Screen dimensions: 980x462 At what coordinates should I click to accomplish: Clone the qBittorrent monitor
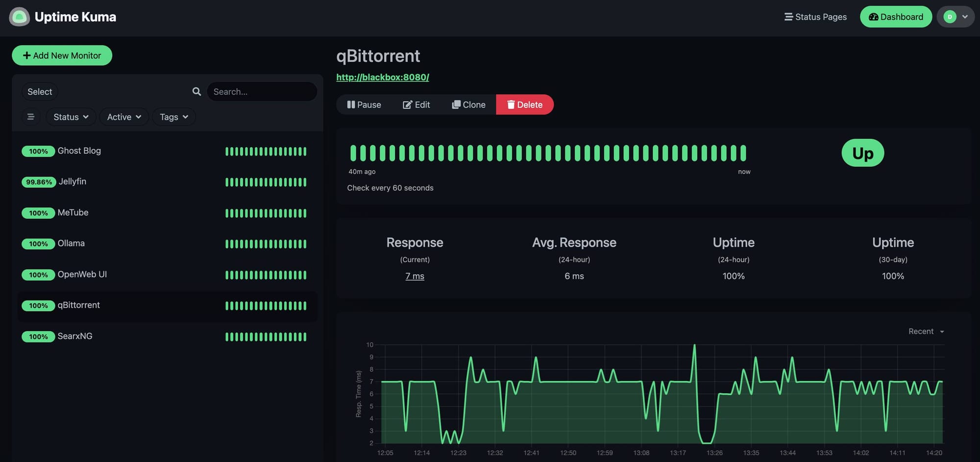(x=469, y=104)
